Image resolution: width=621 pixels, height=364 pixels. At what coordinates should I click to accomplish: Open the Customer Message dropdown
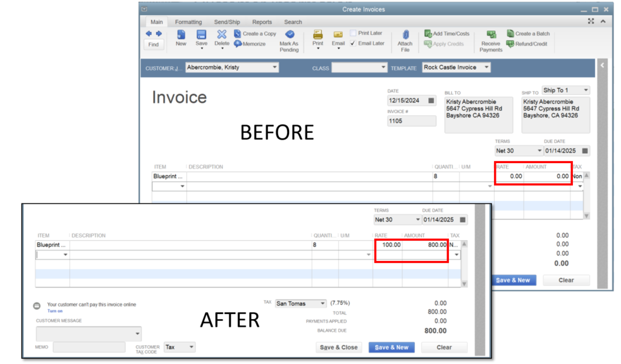click(x=137, y=334)
